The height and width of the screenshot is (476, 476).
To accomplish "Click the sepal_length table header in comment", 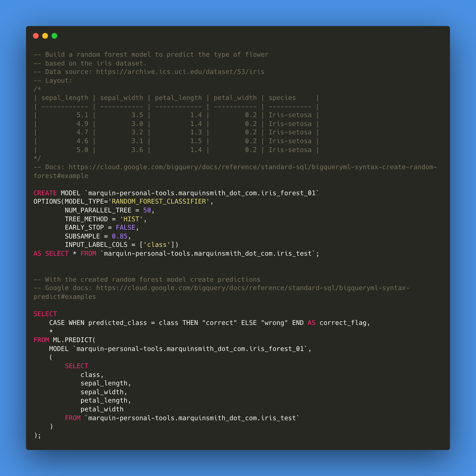I will click(65, 98).
